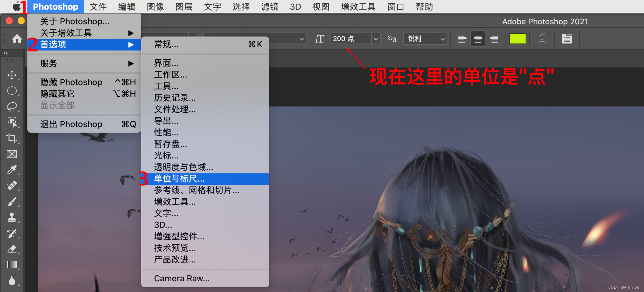
Task: Toggle center align text
Action: click(478, 39)
